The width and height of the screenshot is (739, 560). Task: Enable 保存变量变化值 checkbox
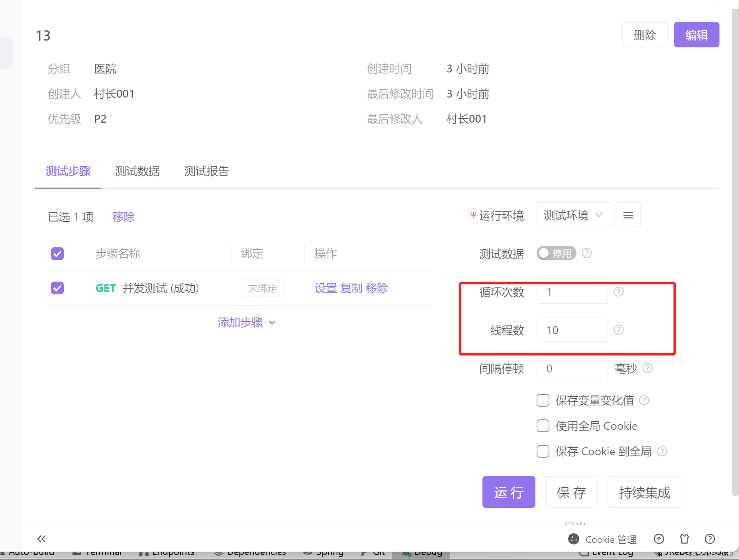tap(543, 400)
